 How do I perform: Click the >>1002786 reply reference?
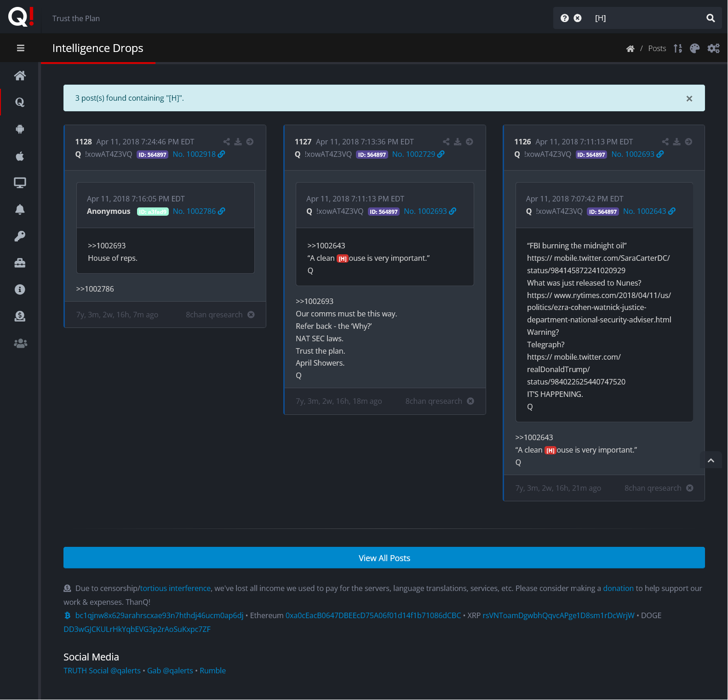[x=95, y=289]
